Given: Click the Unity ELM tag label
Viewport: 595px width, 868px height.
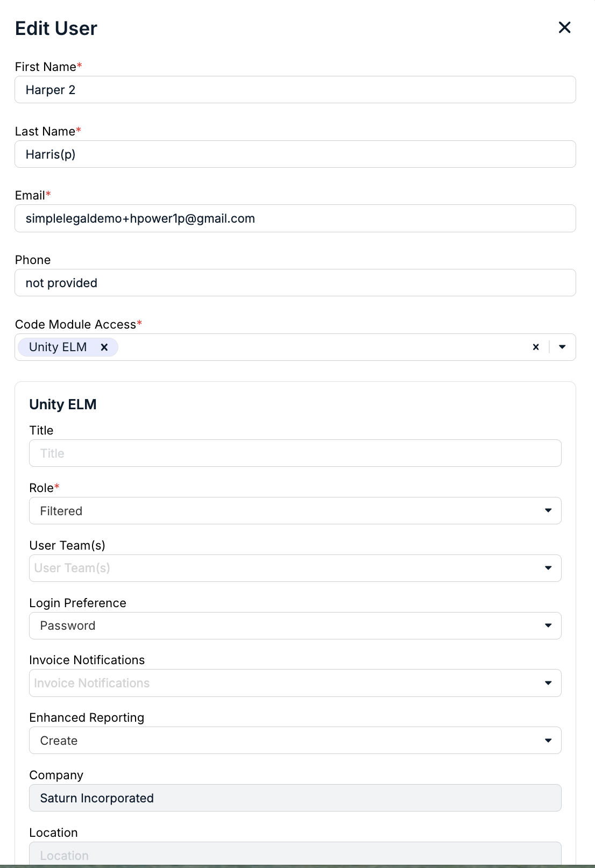Looking at the screenshot, I should (58, 347).
